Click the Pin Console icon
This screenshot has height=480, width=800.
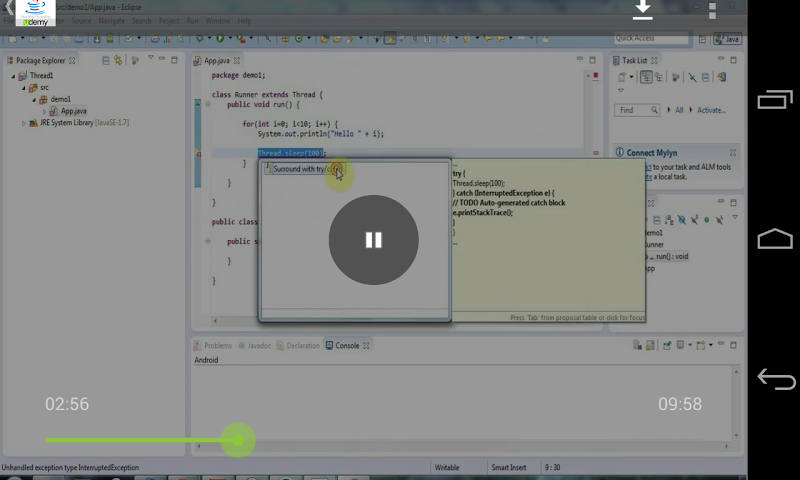(x=667, y=345)
